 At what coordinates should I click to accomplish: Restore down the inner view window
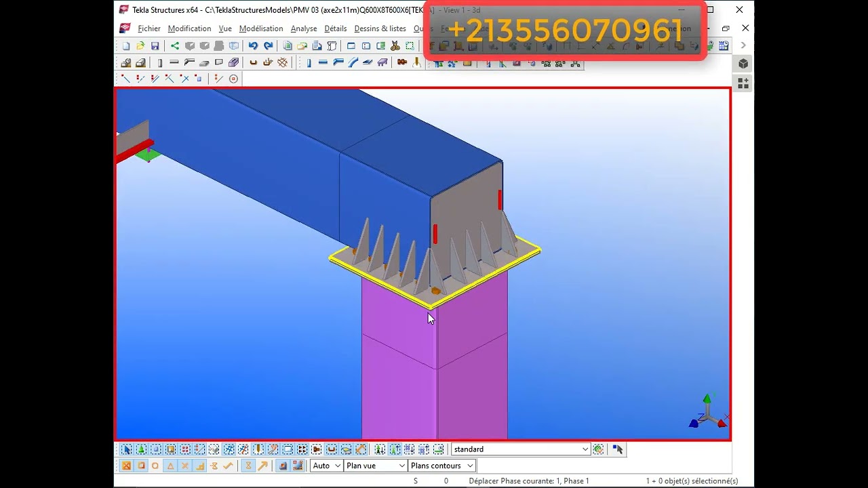pos(726,28)
